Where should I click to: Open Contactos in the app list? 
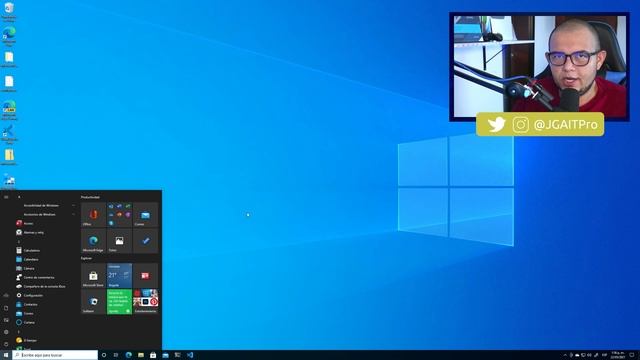point(46,304)
